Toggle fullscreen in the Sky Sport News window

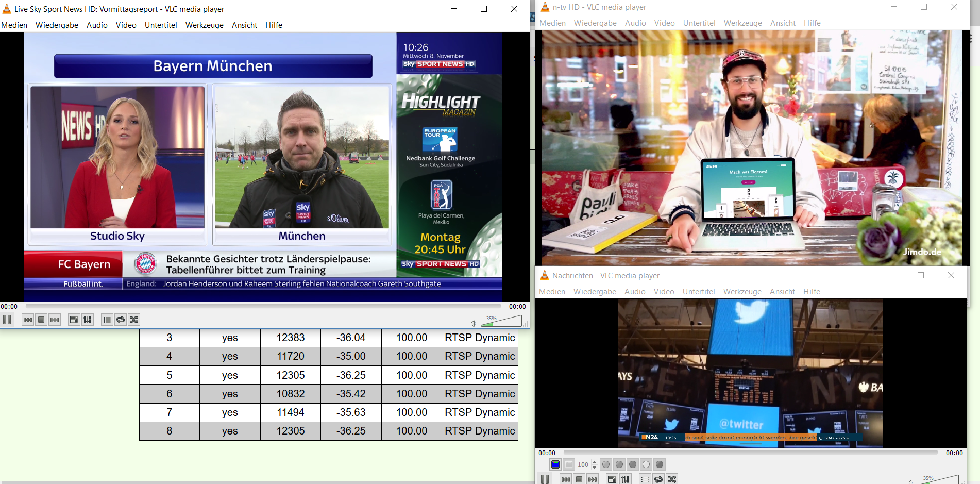click(x=74, y=320)
